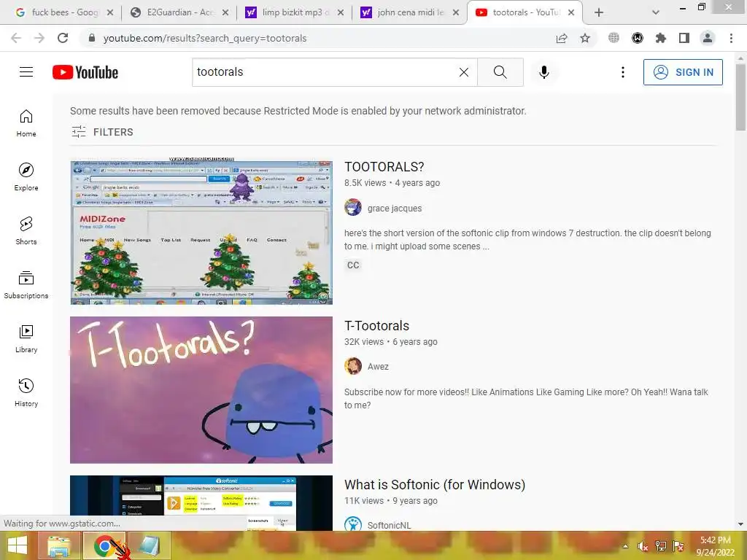Open the 'TOOTORALS?' video title

(x=384, y=167)
